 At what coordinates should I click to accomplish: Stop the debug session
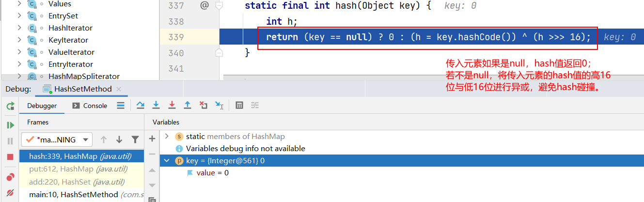[x=10, y=157]
